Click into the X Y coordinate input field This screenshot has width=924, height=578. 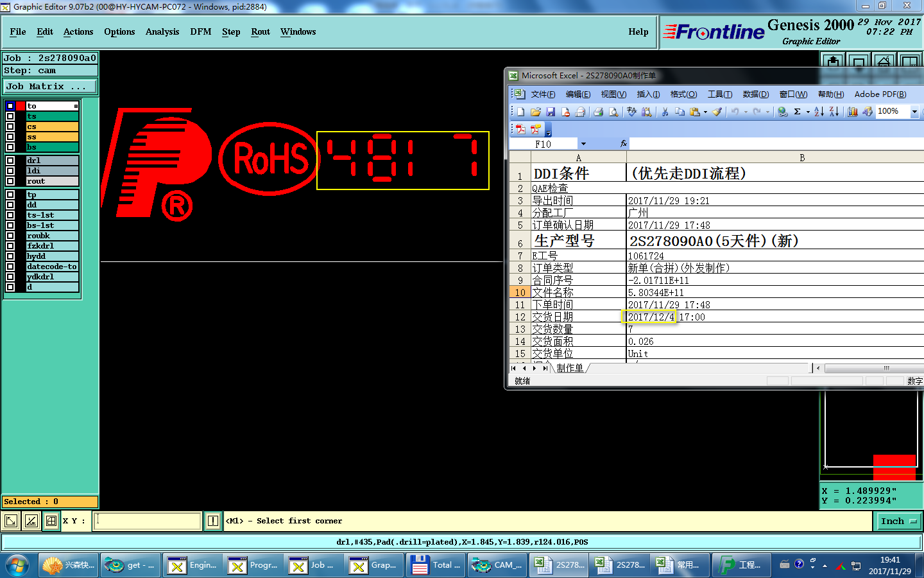[148, 521]
